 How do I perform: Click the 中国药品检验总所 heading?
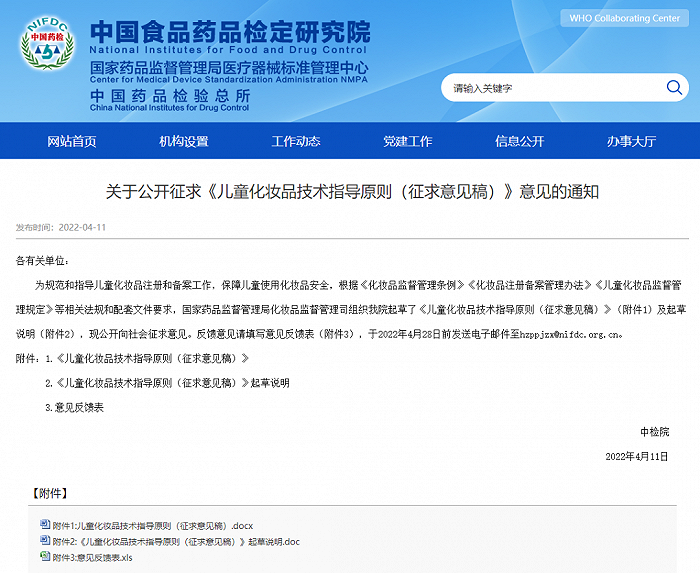pyautogui.click(x=170, y=96)
